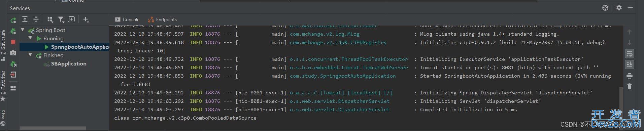Open the Z: Structure side tab
Viewport: 644px width, 131px height.
tap(3, 45)
